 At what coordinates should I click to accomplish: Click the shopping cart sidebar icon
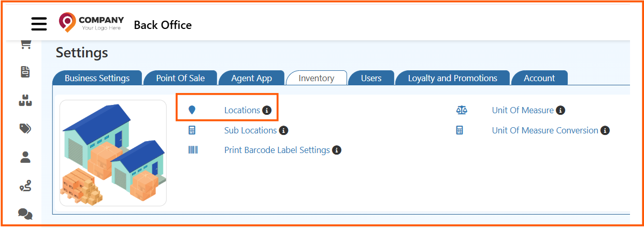[x=25, y=45]
